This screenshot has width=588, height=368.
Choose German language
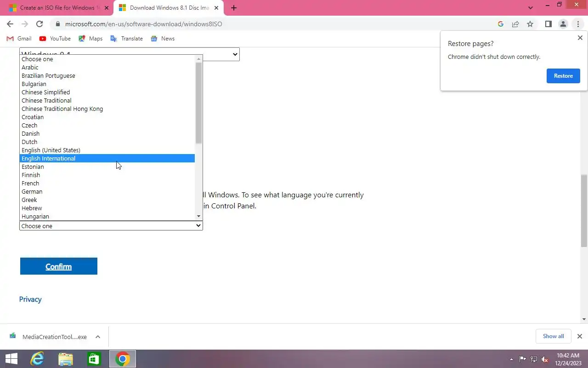[x=107, y=191]
